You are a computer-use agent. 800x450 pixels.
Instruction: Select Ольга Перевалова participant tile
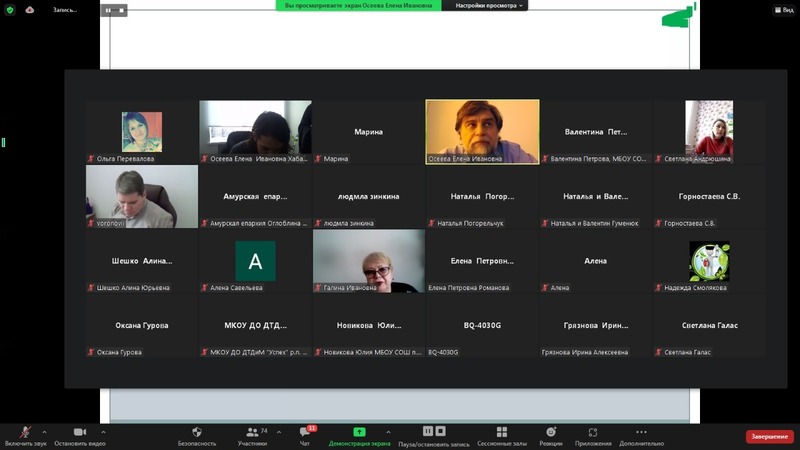pyautogui.click(x=141, y=132)
